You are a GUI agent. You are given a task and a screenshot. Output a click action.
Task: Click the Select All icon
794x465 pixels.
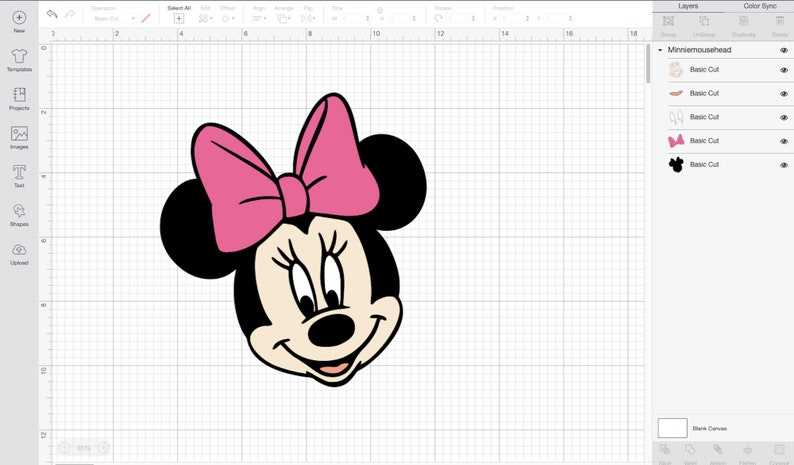(x=179, y=19)
